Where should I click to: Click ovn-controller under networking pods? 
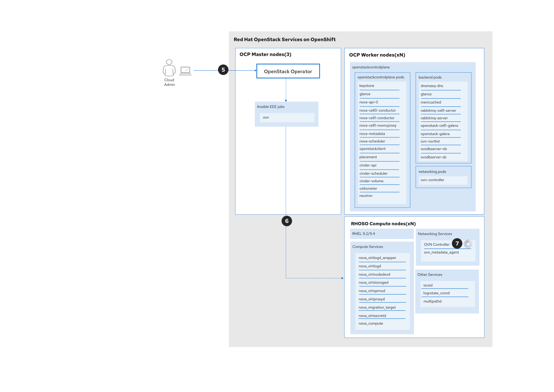point(433,180)
